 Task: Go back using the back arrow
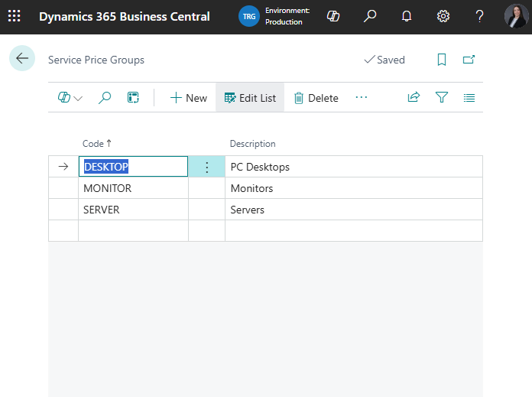click(x=22, y=59)
